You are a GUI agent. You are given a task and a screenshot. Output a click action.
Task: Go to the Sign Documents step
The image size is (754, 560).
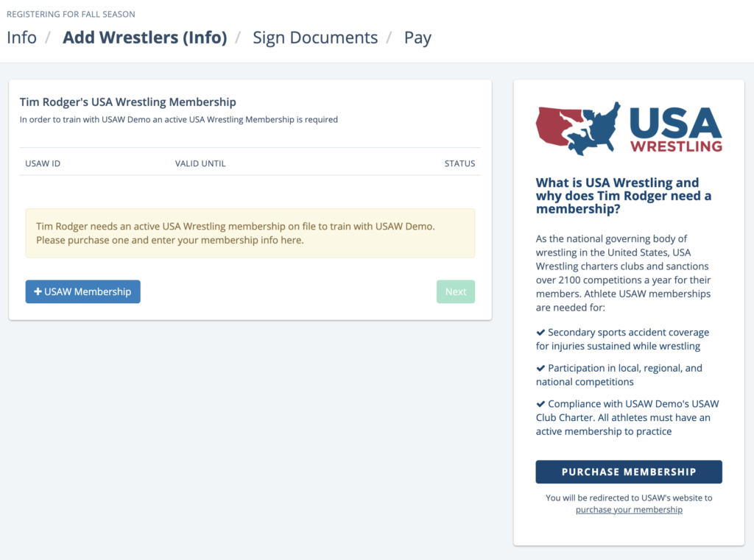[315, 38]
